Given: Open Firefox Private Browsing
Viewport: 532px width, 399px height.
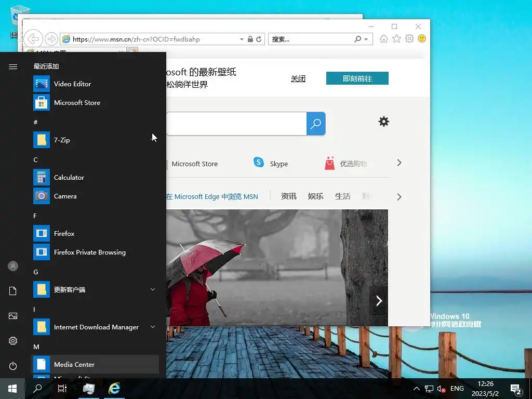Looking at the screenshot, I should [95, 252].
